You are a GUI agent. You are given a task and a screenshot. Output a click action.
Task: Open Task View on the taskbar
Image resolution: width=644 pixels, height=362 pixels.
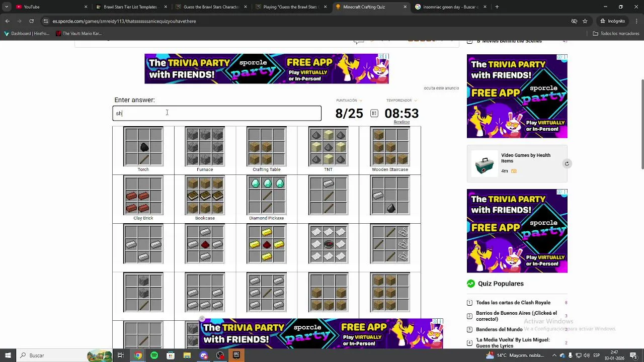(x=121, y=355)
